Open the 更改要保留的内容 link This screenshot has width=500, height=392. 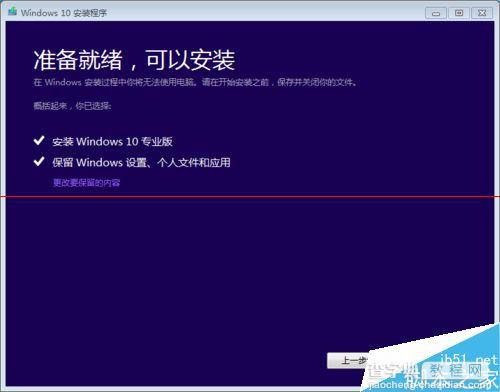coord(87,183)
